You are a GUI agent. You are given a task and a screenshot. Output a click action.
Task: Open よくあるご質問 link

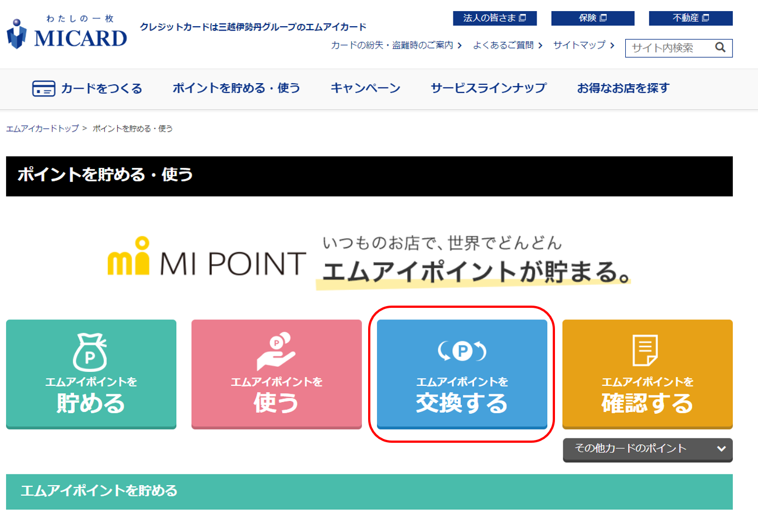(x=508, y=45)
